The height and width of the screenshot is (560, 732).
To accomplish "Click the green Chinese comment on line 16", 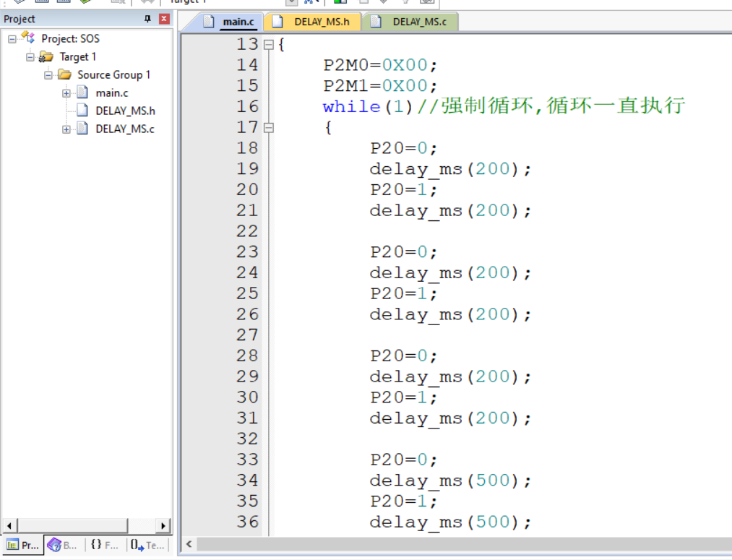I will click(x=551, y=106).
